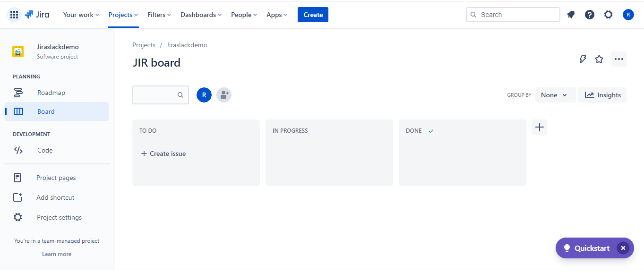Open the GROUP BY None dropdown
This screenshot has height=273, width=644.
[x=555, y=94]
